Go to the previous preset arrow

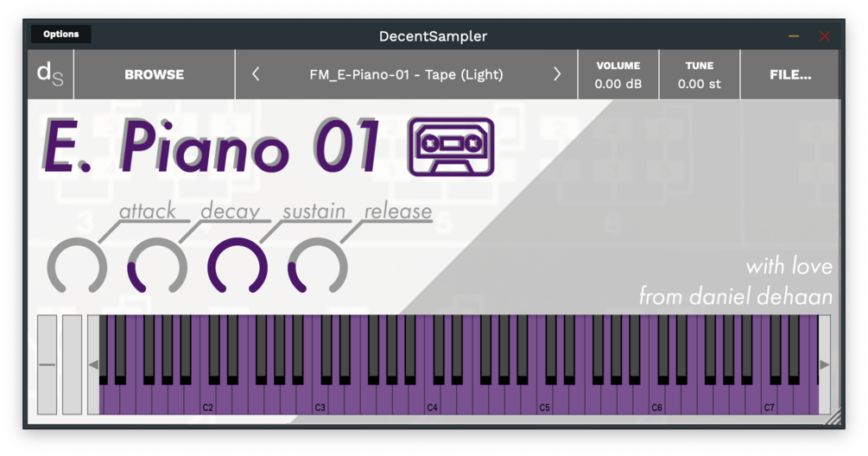pos(256,74)
